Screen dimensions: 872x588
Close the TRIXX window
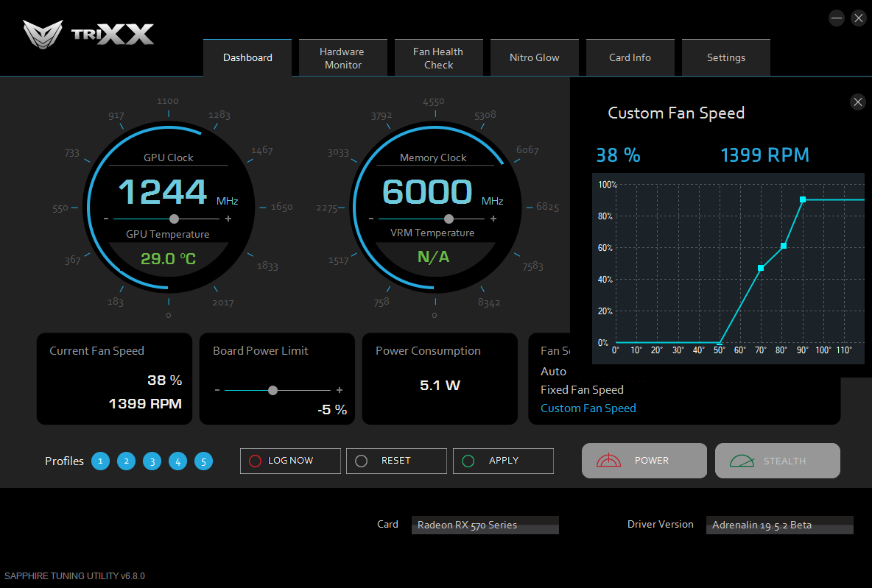click(x=859, y=18)
